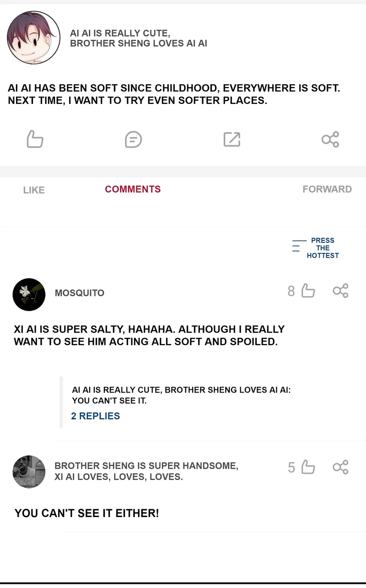Like the 'You can't see it either!' comment
This screenshot has height=588, width=366.
coord(308,467)
